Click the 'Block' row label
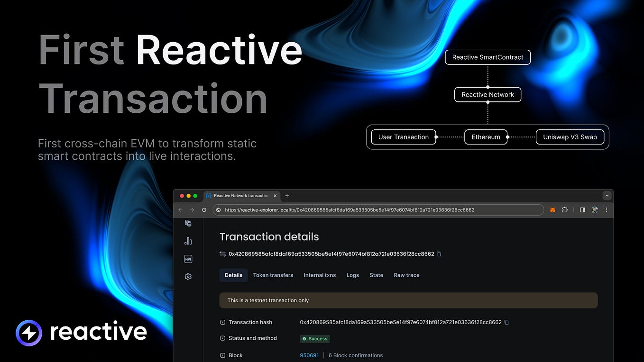Viewport: 644px width, 362px height. pyautogui.click(x=236, y=355)
